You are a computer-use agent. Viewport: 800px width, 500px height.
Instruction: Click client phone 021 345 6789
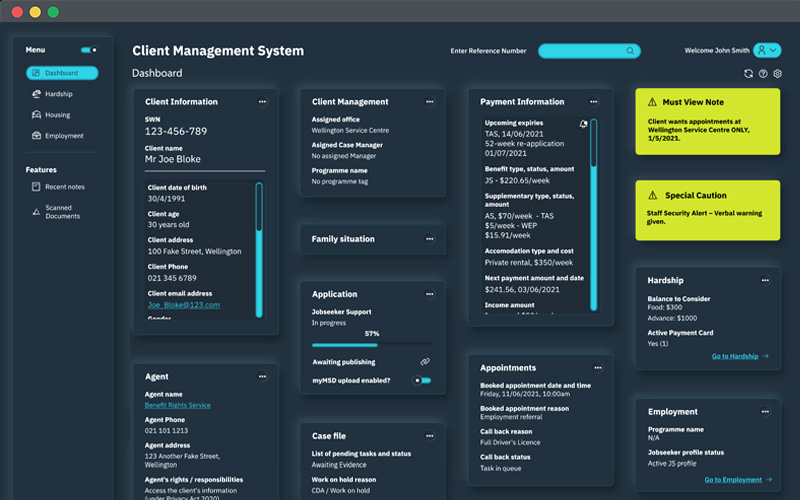point(172,278)
